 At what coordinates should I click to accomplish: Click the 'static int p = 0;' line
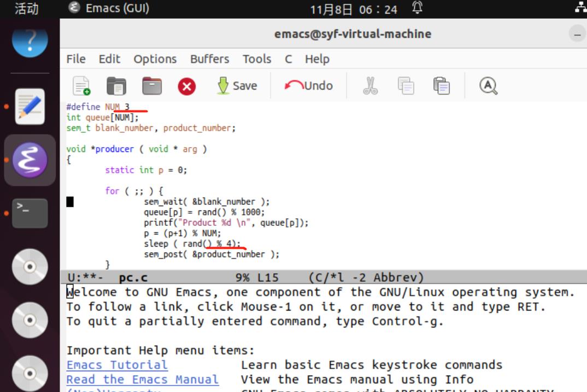[x=146, y=170]
